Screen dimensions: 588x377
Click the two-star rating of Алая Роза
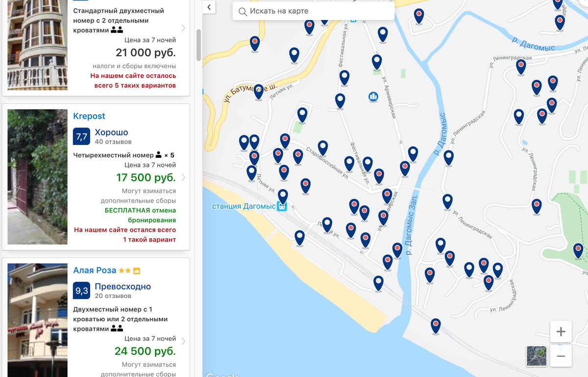pos(124,271)
